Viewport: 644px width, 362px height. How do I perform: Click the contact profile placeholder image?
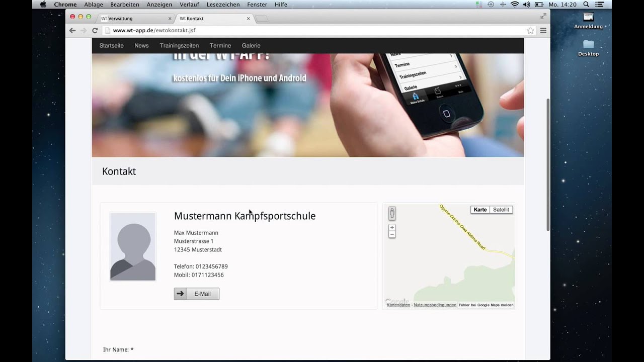(133, 246)
